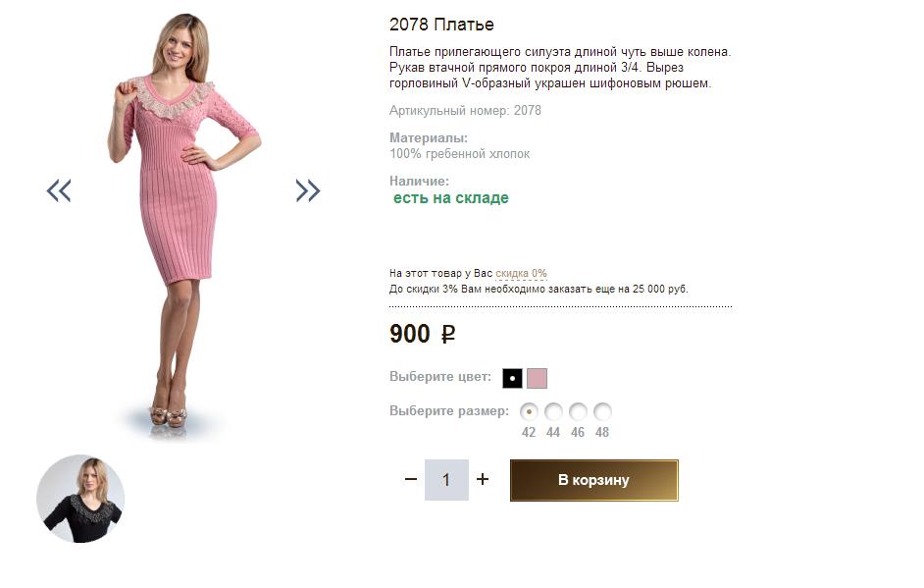Choose the pink color swatch
This screenshot has width=924, height=588.
point(537,378)
